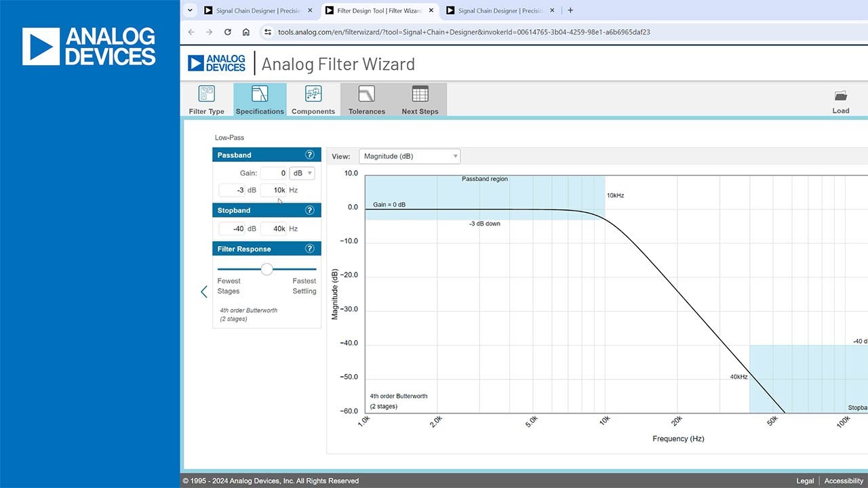Click the Analog Filter Wizard title
Screen dimensions: 868x488
[x=338, y=64]
